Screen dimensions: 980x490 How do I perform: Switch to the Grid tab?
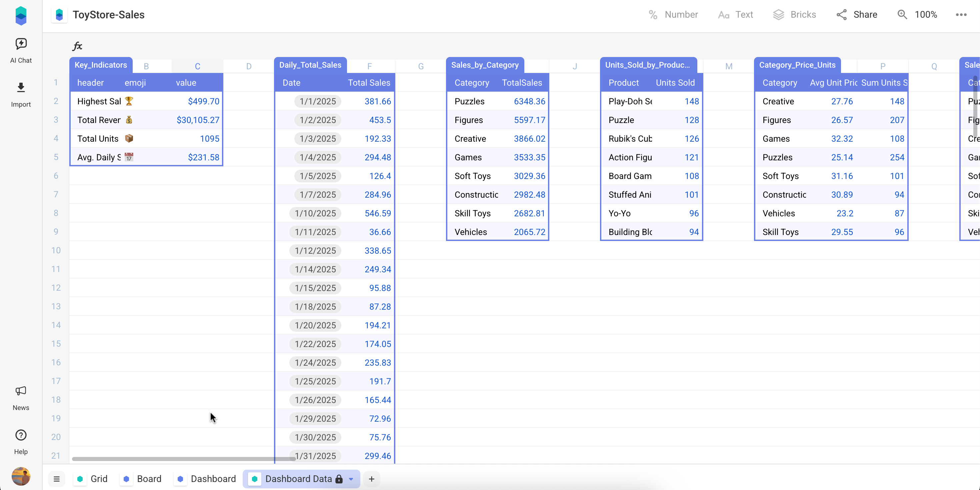[x=91, y=479]
